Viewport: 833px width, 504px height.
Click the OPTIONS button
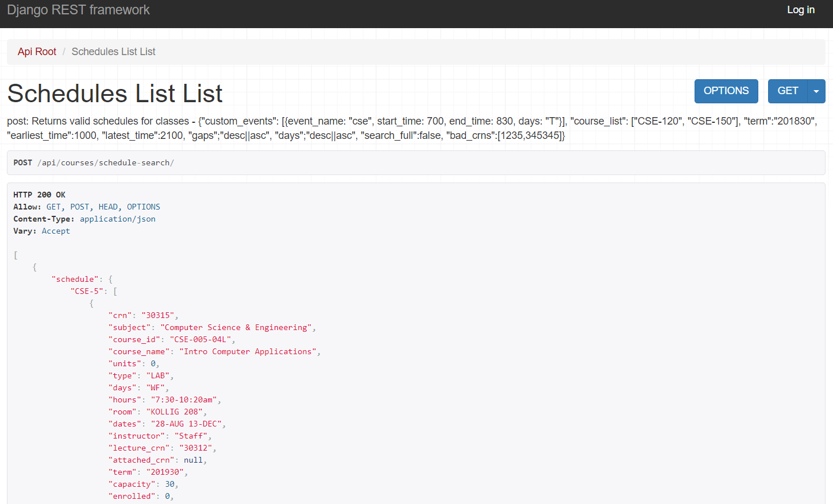point(726,91)
